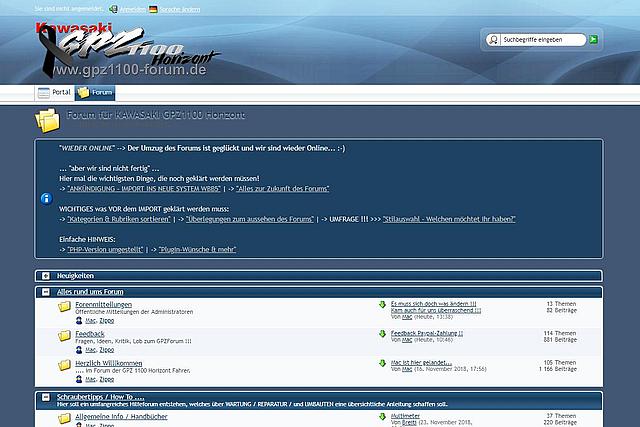Open Überlegungen zum aussehen des Forums link

[250, 219]
